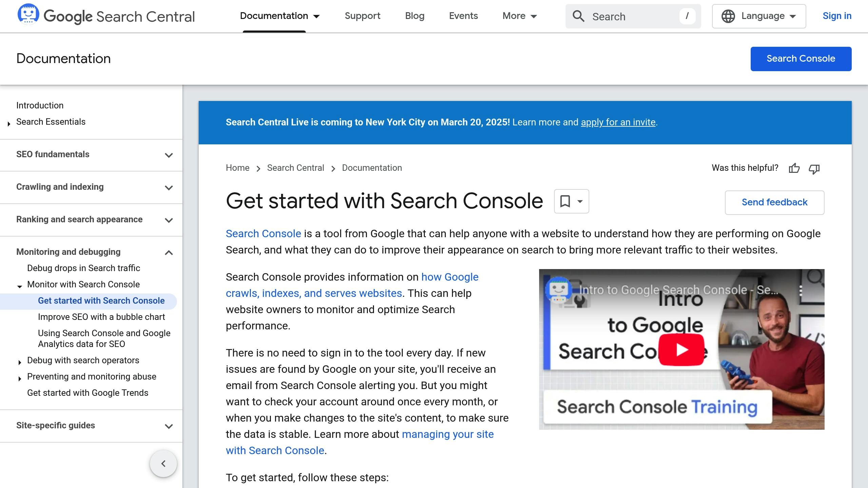Image resolution: width=868 pixels, height=488 pixels.
Task: Click the globe icon in Language selector
Action: click(728, 16)
